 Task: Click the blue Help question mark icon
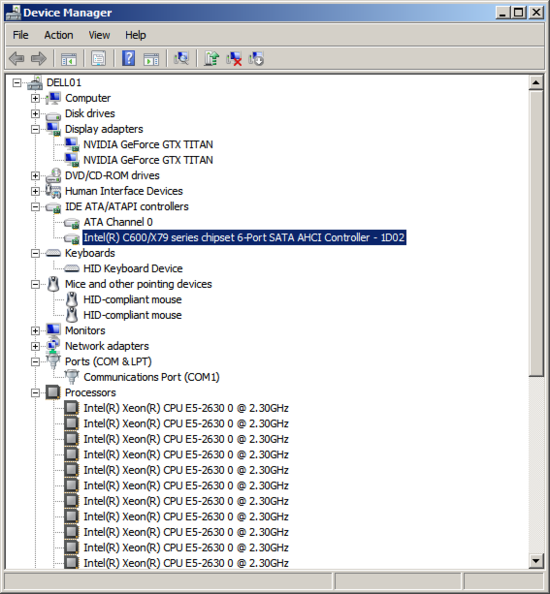point(128,59)
